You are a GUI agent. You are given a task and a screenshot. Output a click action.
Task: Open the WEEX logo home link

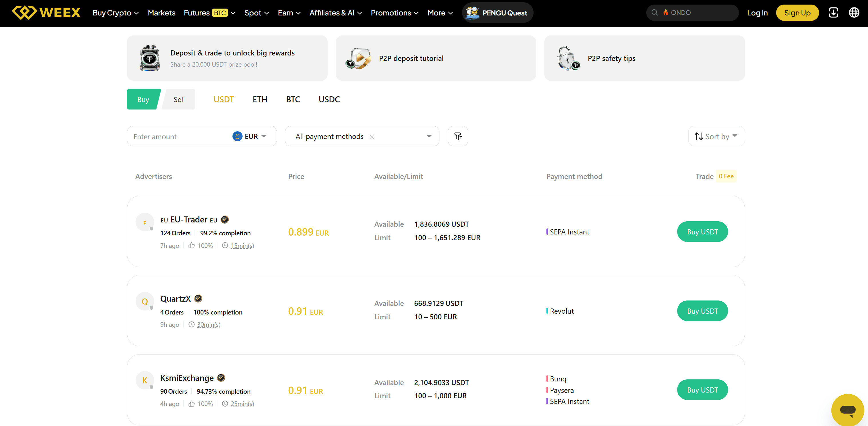(x=46, y=13)
